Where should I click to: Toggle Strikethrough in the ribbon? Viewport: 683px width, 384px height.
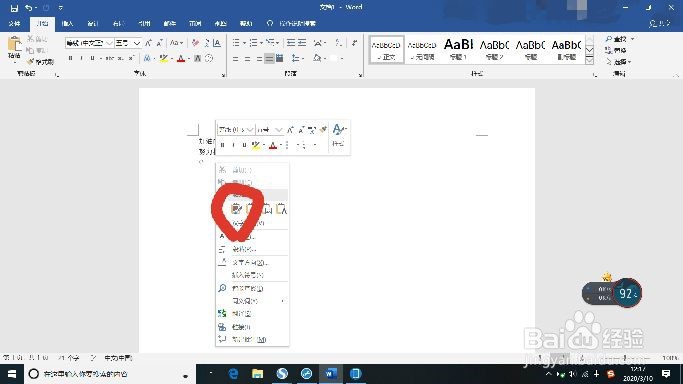click(109, 58)
